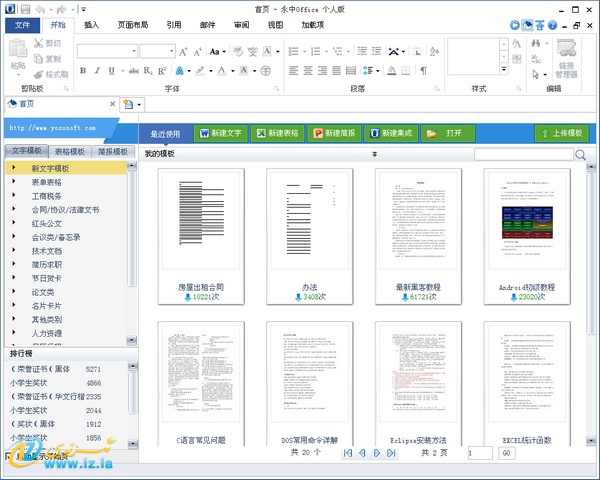
Task: Click the template search magnifier icon
Action: (580, 155)
